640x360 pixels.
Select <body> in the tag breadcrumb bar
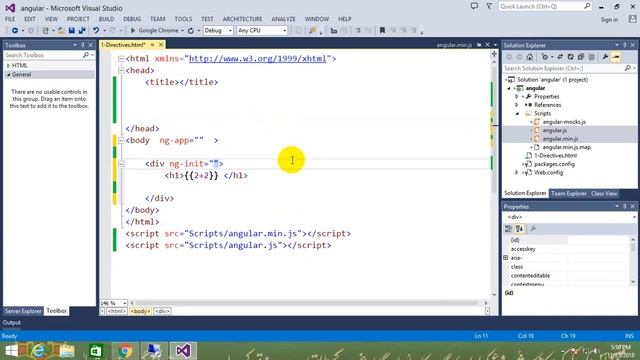pos(140,311)
